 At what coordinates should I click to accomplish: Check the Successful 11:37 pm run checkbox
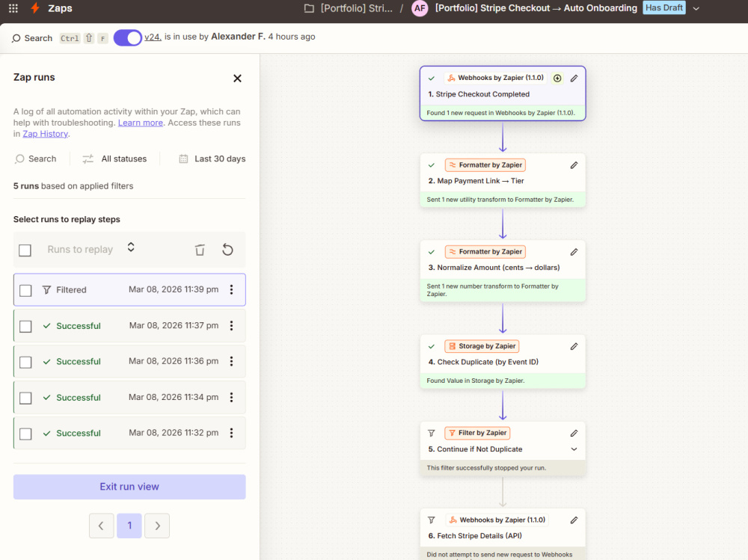[25, 326]
